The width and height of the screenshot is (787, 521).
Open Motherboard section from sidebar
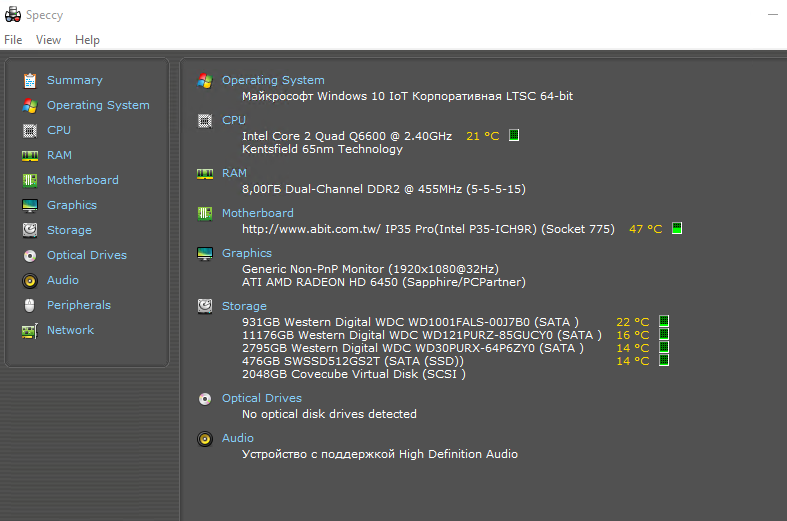tap(83, 180)
